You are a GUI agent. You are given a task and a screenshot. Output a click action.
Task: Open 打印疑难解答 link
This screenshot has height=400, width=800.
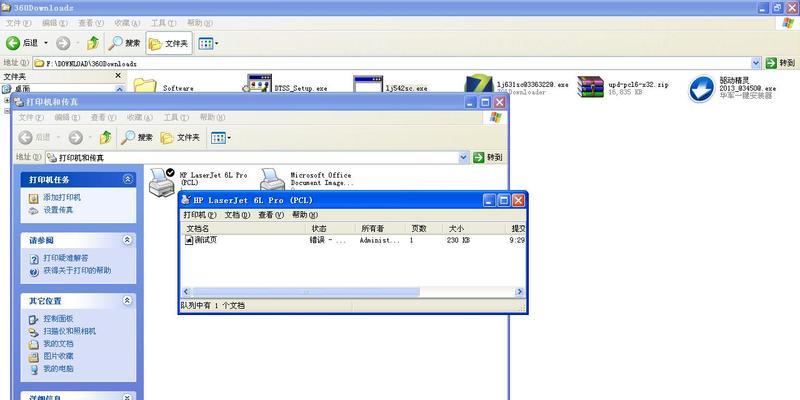point(66,258)
